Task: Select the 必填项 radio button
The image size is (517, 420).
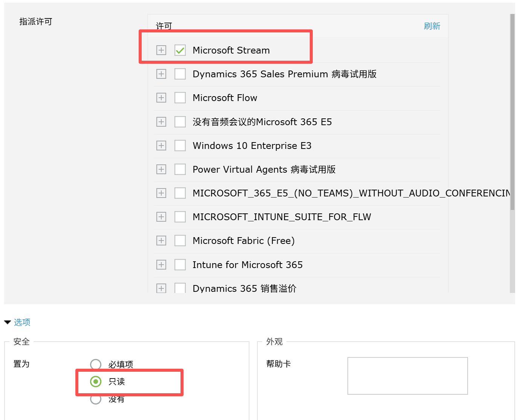Action: point(96,364)
